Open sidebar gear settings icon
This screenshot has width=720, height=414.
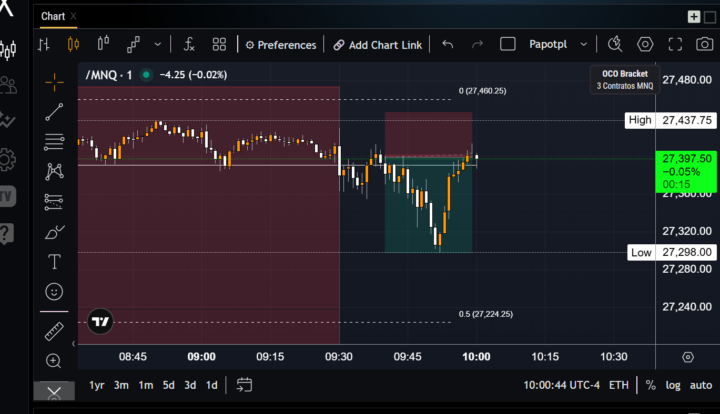pyautogui.click(x=7, y=160)
